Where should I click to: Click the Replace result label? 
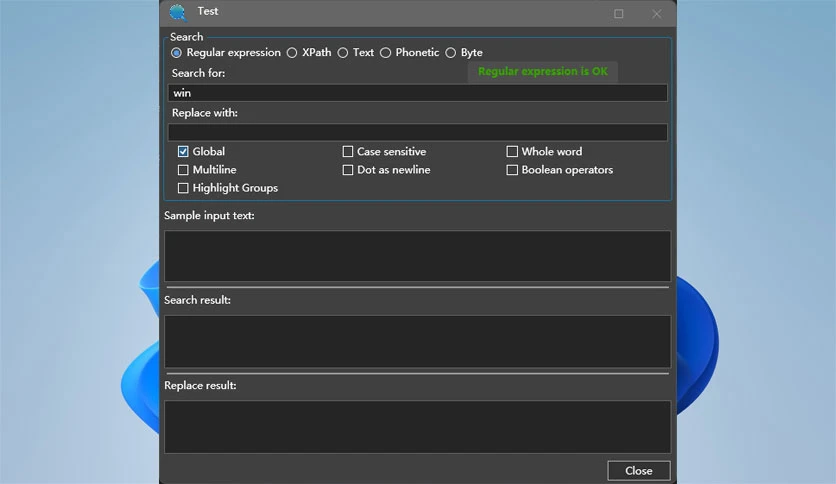point(200,385)
